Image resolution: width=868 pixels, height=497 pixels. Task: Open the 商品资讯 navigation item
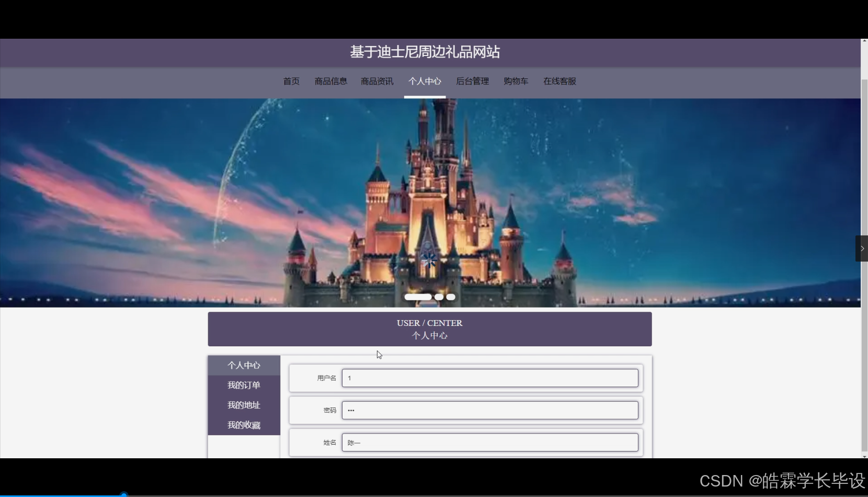(x=377, y=81)
